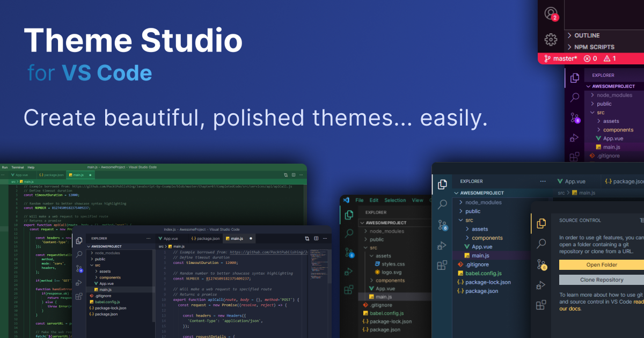The width and height of the screenshot is (644, 338).
Task: Switch to package.json tab in index.js window
Action: pyautogui.click(x=205, y=238)
